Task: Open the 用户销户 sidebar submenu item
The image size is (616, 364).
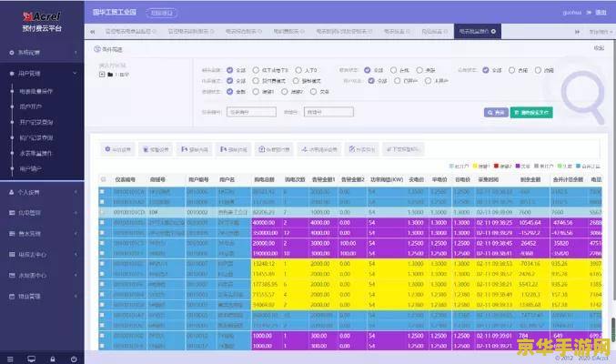Action: pyautogui.click(x=31, y=168)
